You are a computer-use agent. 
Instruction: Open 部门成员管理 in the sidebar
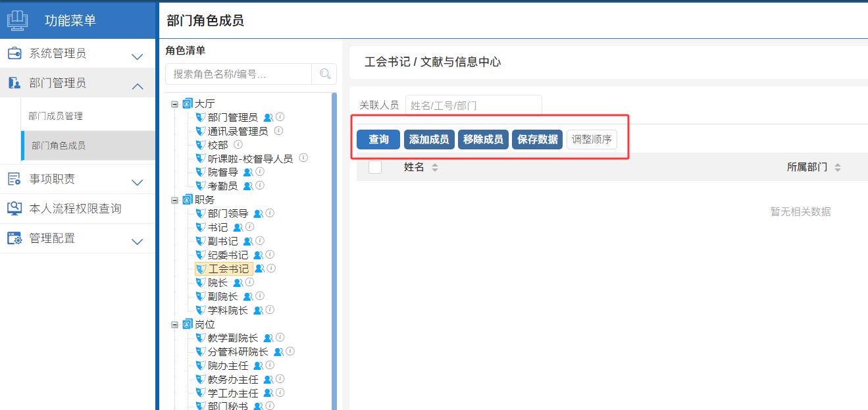55,116
